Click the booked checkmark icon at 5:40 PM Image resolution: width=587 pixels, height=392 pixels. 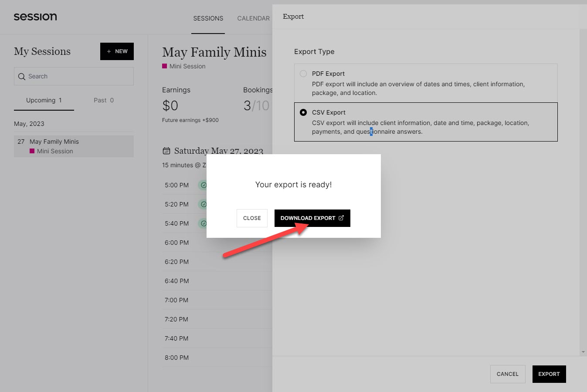204,223
